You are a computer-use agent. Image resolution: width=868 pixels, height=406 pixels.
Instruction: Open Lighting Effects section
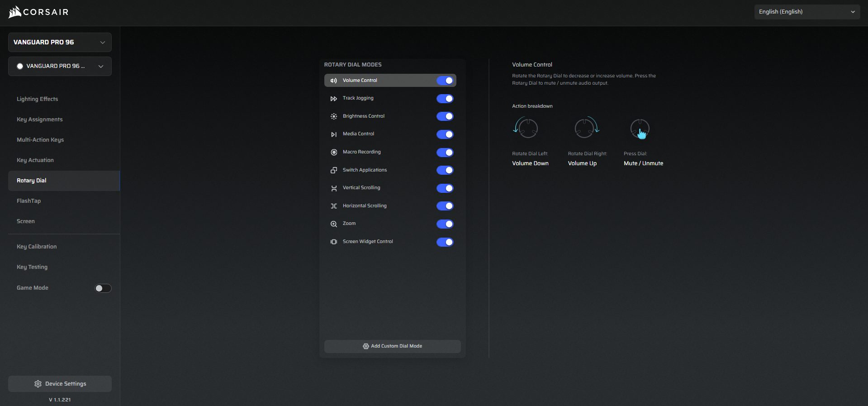click(38, 99)
